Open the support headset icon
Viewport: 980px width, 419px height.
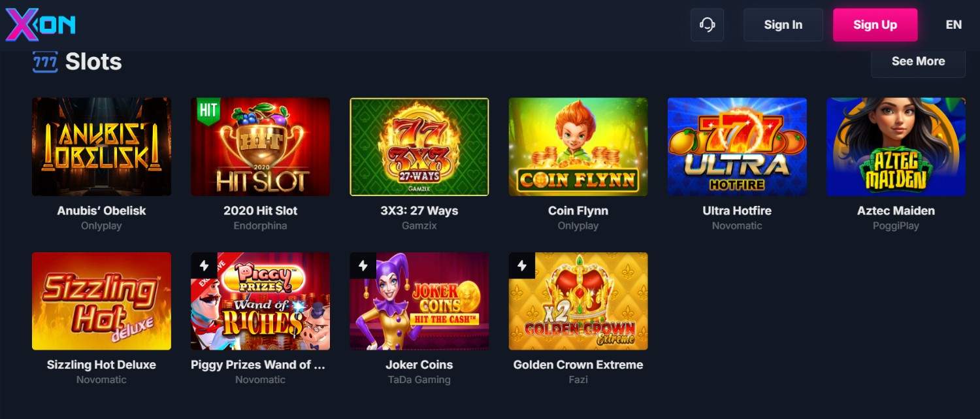click(707, 25)
